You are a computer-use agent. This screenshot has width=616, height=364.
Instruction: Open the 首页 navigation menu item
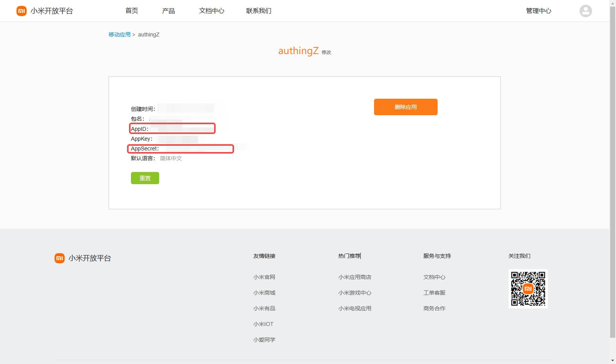pyautogui.click(x=132, y=11)
